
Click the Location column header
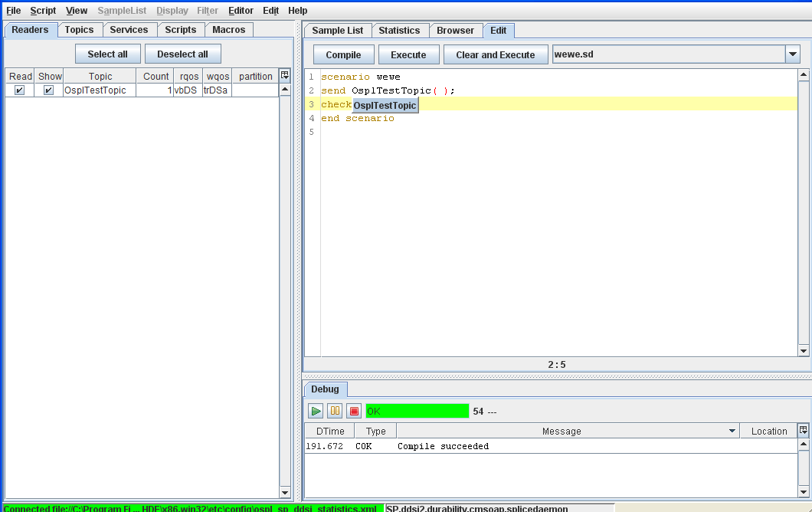(x=769, y=431)
